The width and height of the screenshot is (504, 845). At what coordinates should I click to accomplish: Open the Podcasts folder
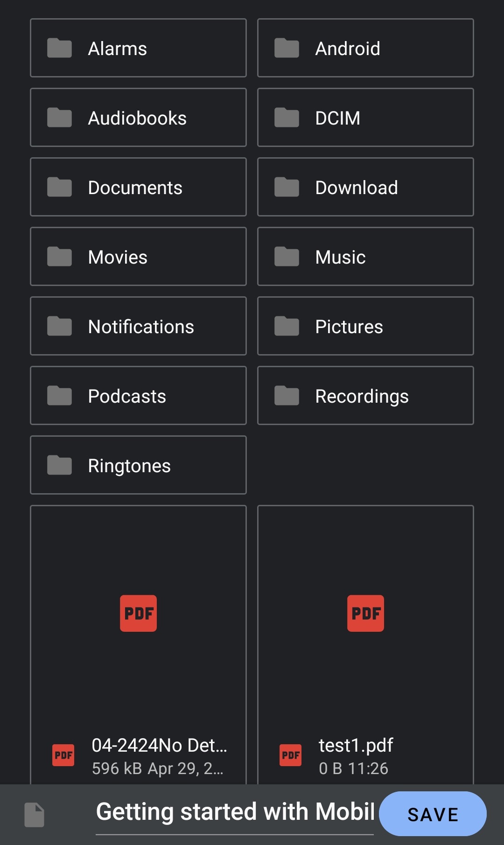point(138,396)
